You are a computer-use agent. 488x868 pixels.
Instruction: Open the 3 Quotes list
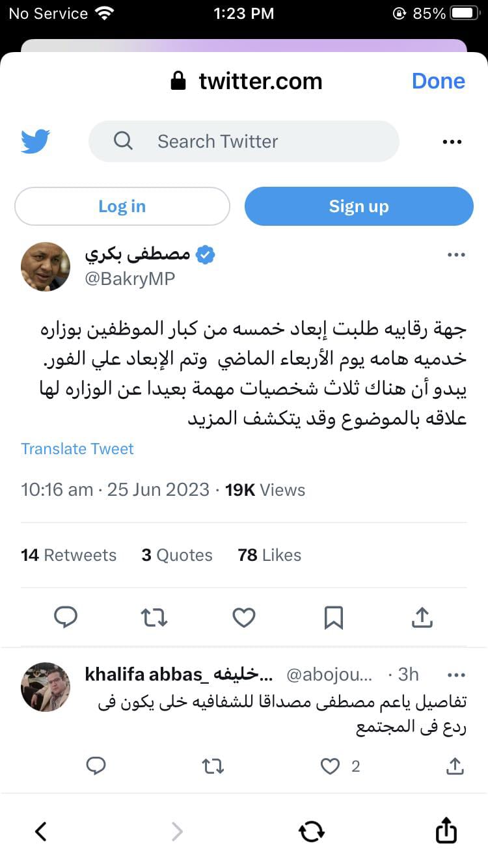point(177,555)
